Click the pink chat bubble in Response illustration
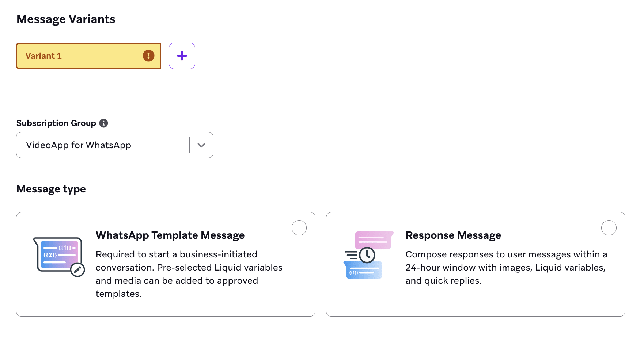This screenshot has width=644, height=341. (x=374, y=240)
